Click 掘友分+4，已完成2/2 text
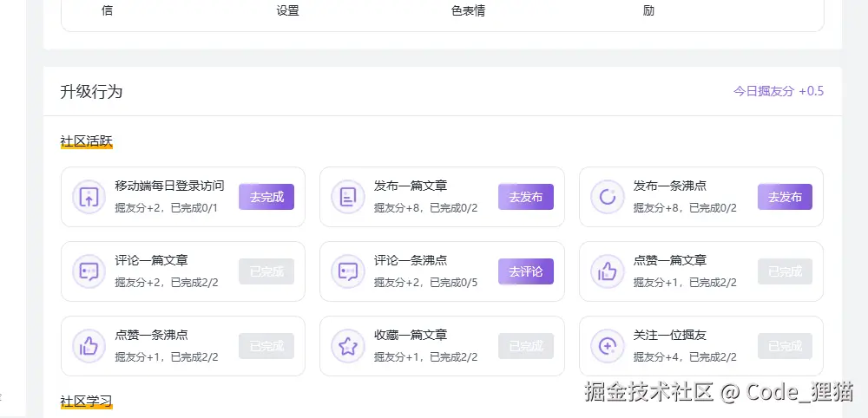 pos(686,357)
